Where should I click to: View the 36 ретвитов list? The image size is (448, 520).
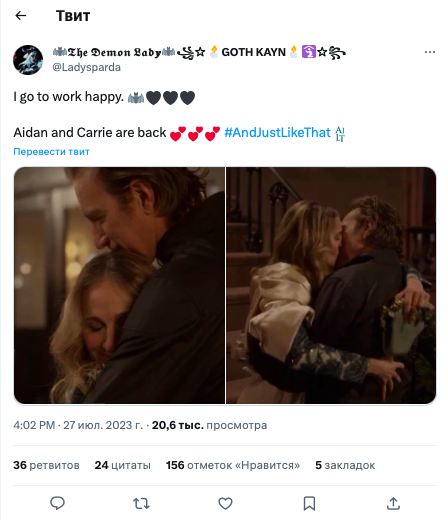[x=46, y=465]
